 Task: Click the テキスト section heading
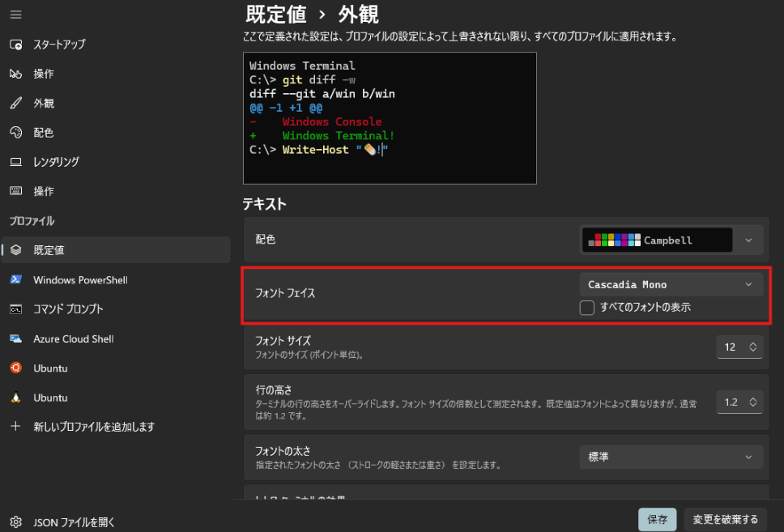[x=265, y=204]
